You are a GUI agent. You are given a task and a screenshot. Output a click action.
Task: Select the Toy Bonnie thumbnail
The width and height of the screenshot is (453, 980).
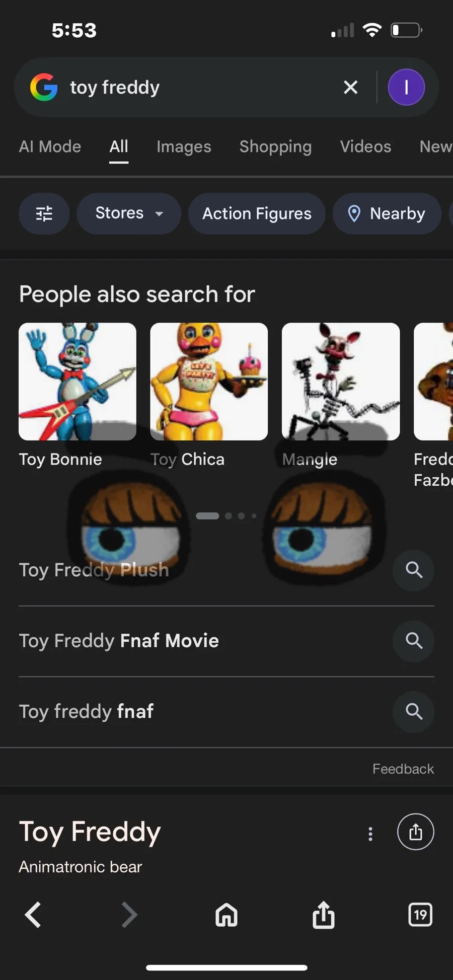[x=78, y=382]
